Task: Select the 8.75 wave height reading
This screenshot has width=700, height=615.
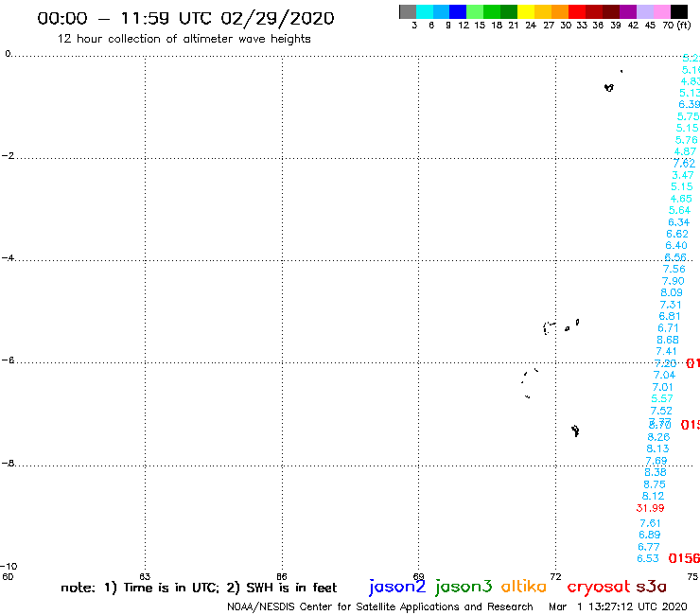Action: pos(654,484)
